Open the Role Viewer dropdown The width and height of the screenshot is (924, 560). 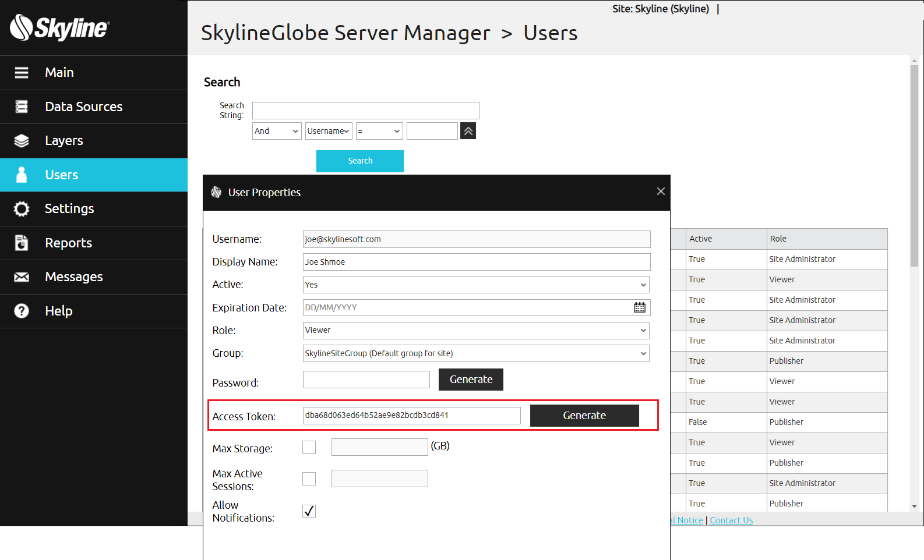pyautogui.click(x=476, y=330)
